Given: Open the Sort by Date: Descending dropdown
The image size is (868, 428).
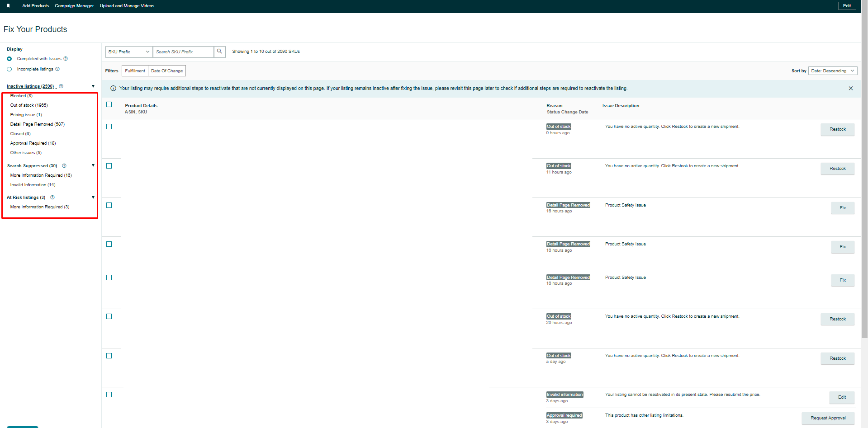Looking at the screenshot, I should tap(833, 71).
